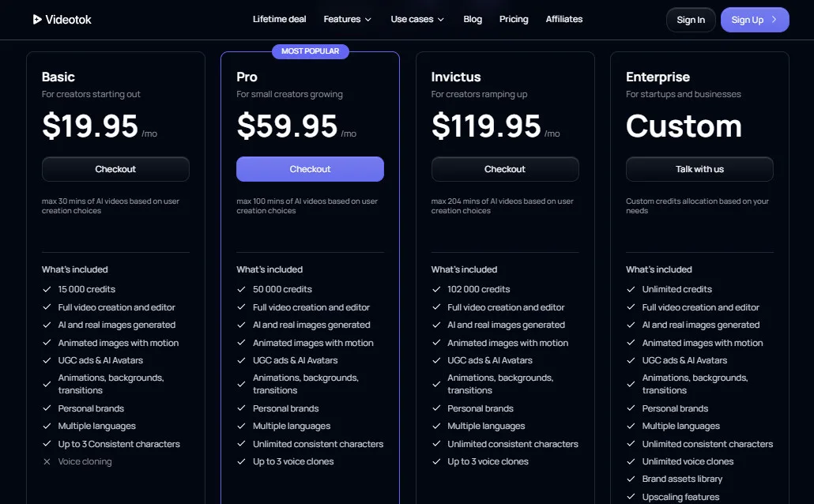Click the "MOST POPULAR" badge on Pro
The width and height of the screenshot is (814, 504).
(x=310, y=51)
